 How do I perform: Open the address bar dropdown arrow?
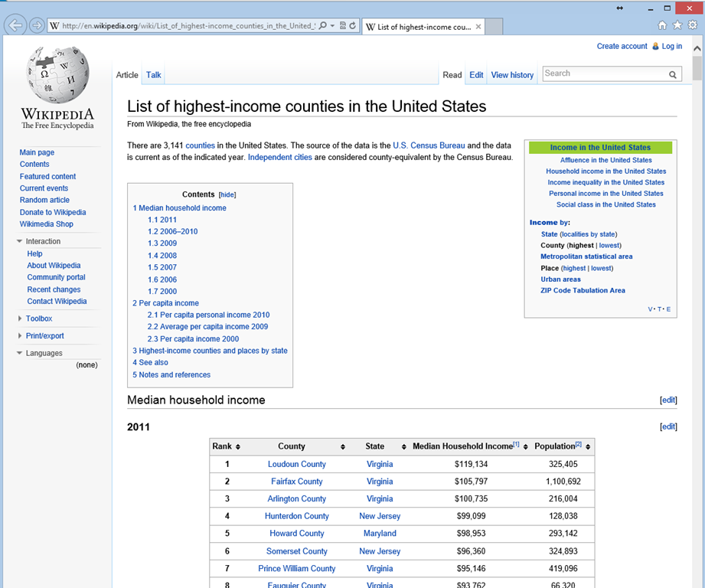332,25
